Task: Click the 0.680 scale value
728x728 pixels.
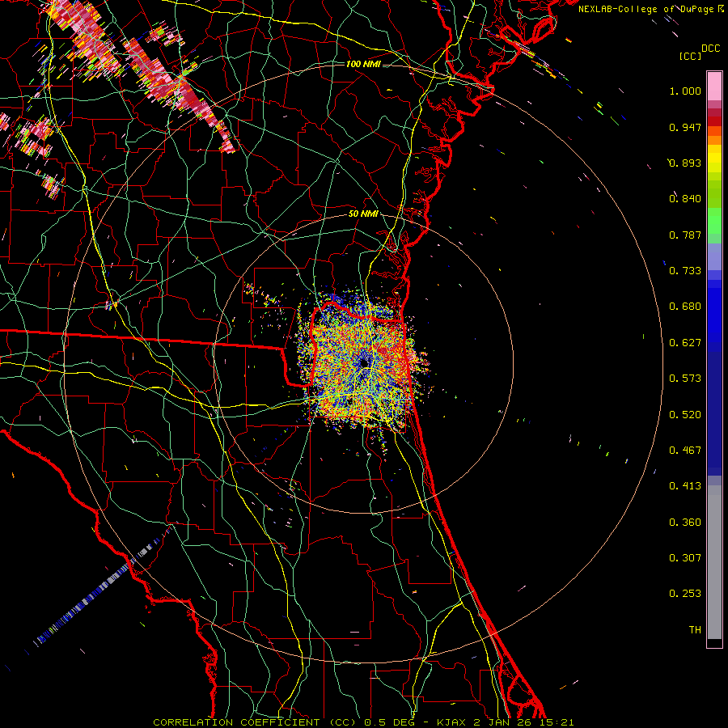Action: 685,307
